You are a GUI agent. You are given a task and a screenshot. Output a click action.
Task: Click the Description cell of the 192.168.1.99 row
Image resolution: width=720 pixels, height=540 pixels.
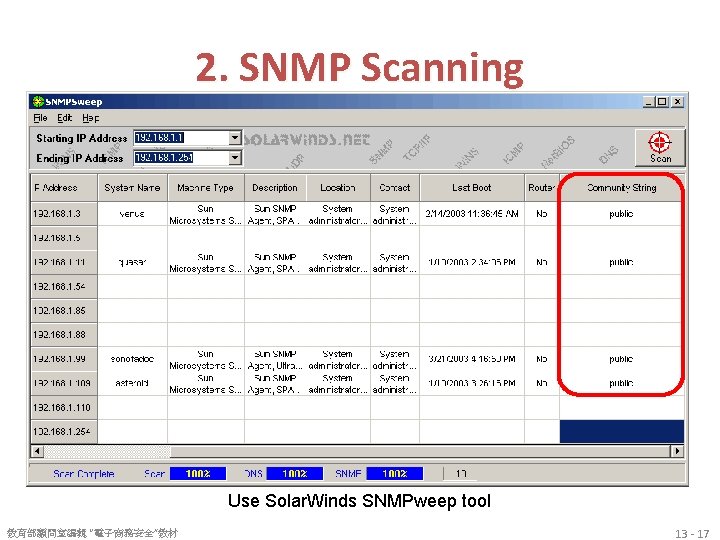pyautogui.click(x=275, y=359)
